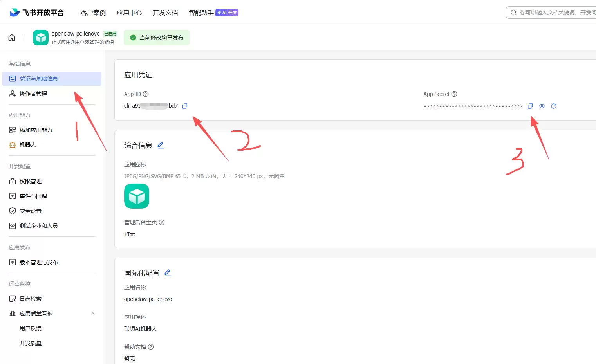Edit the 综合信息 section

point(161,145)
